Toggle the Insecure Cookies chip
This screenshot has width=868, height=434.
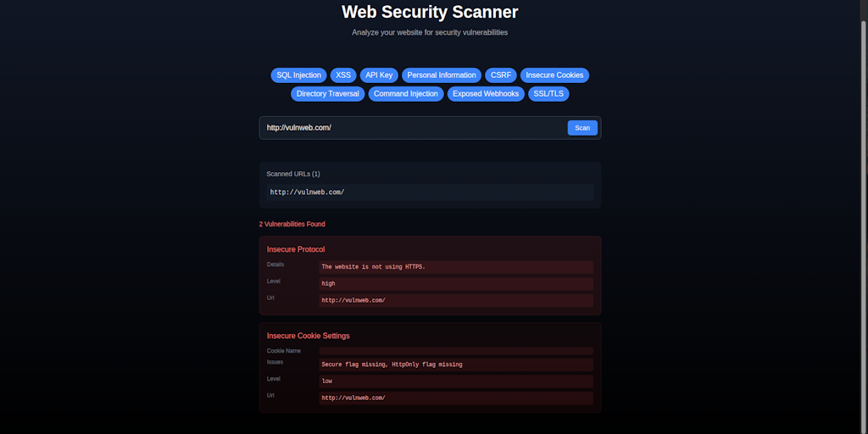pos(554,75)
